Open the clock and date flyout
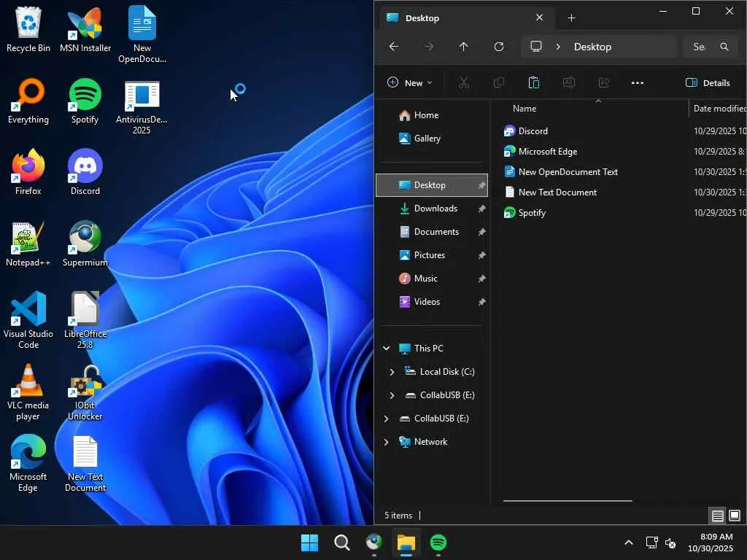 711,542
